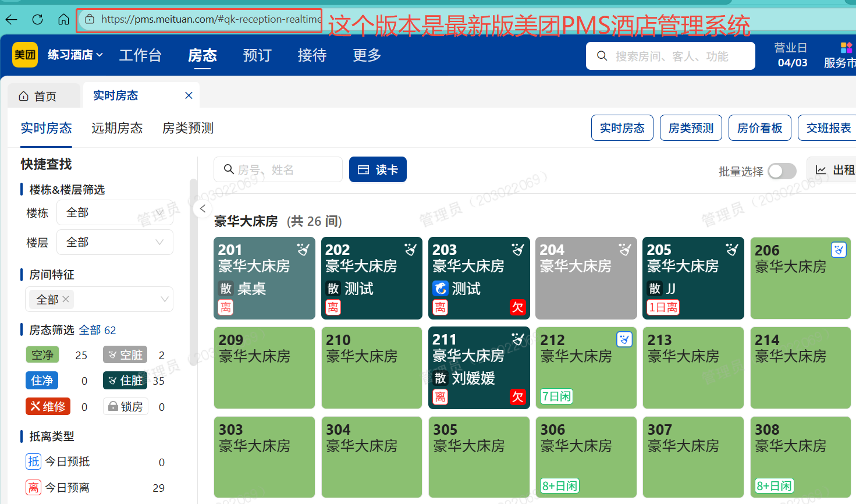Open the 预订 menu in the top bar
The image size is (856, 504).
[257, 55]
